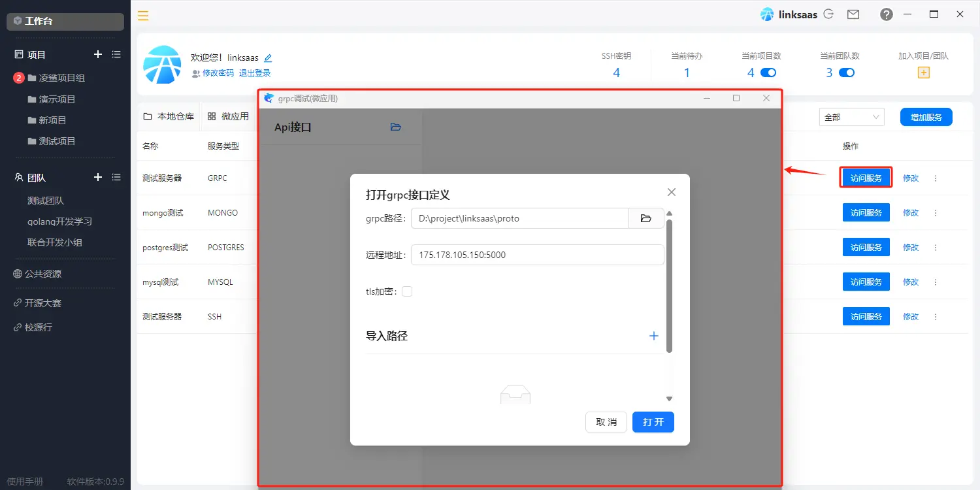980x490 pixels.
Task: Click the 取消 cancel button
Action: [x=606, y=422]
